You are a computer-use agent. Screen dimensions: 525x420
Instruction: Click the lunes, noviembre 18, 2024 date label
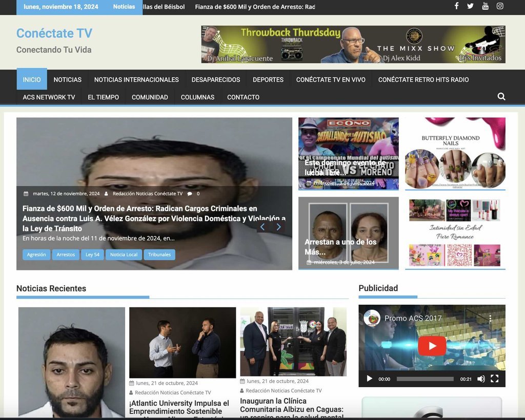61,7
